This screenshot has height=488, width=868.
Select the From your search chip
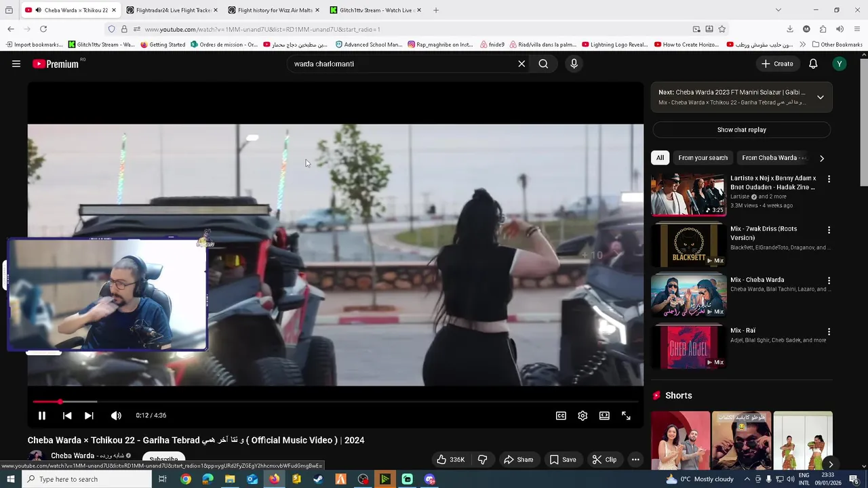703,158
